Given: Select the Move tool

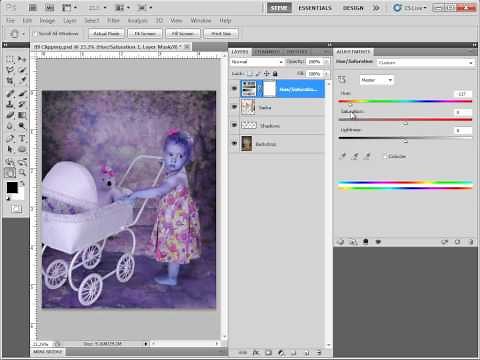Looking at the screenshot, I should (22, 59).
